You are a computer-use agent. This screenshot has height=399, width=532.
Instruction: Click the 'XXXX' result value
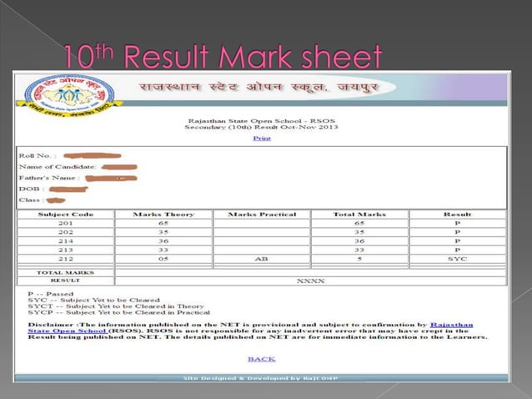coord(310,281)
